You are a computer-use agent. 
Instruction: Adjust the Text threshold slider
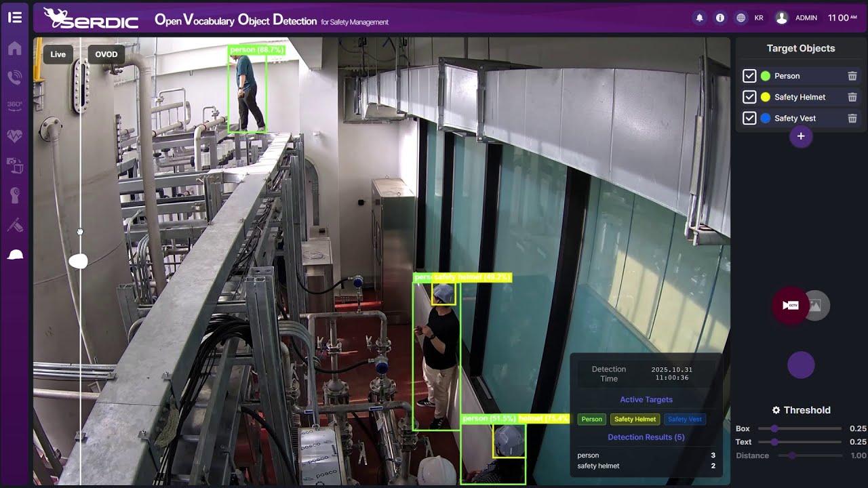(800, 442)
